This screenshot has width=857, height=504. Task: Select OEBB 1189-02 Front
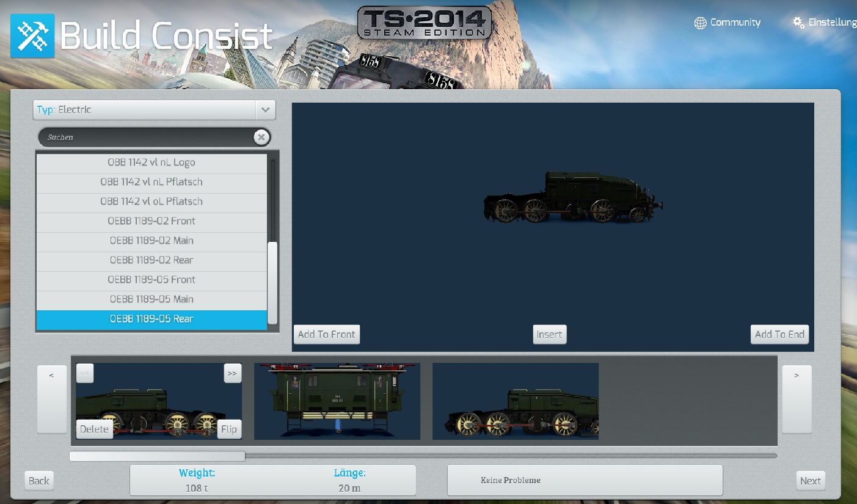[x=151, y=221]
